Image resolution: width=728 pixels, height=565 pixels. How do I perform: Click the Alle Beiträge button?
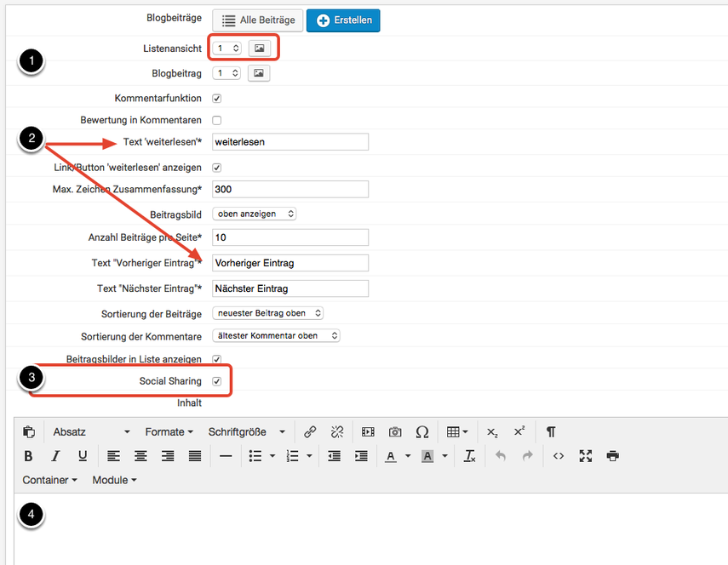(x=258, y=20)
